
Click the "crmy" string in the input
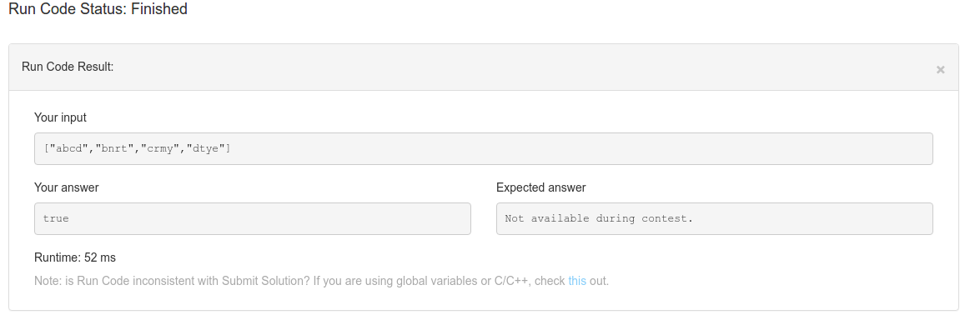click(161, 148)
